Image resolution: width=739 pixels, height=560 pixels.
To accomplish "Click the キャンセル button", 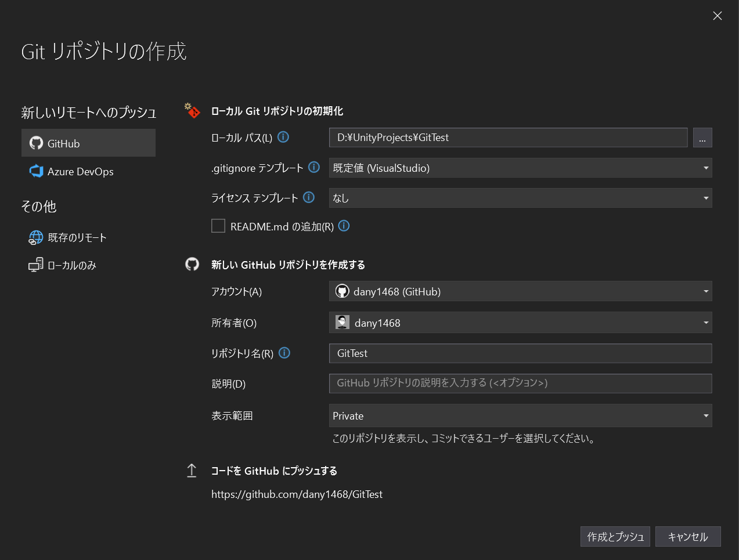I will click(688, 537).
